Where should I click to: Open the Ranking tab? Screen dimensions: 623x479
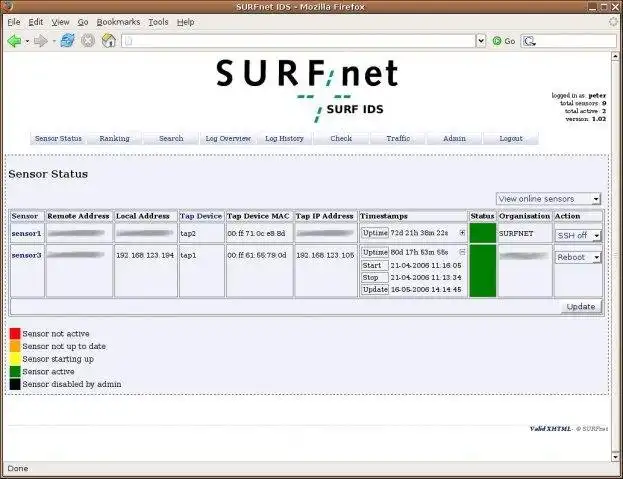(x=114, y=139)
